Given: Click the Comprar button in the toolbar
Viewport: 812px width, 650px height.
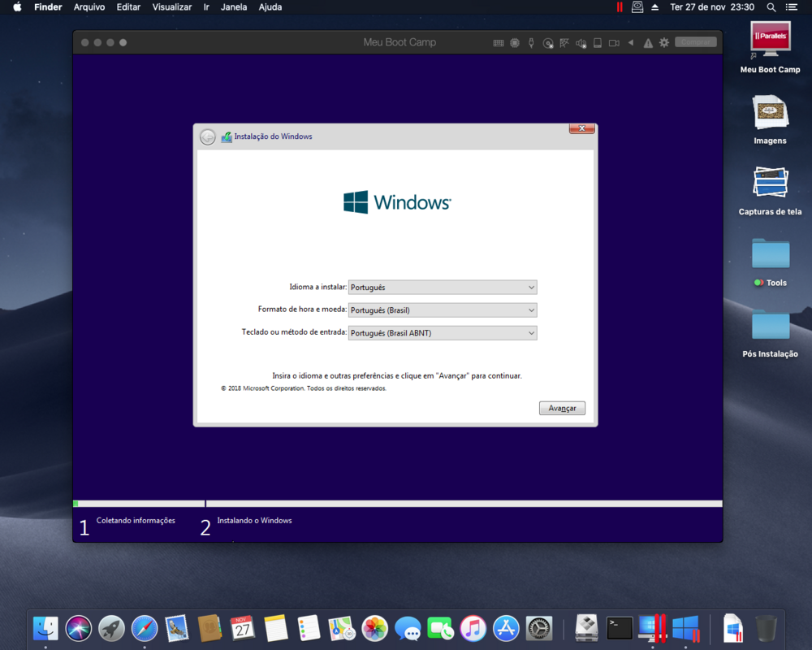Looking at the screenshot, I should [695, 42].
